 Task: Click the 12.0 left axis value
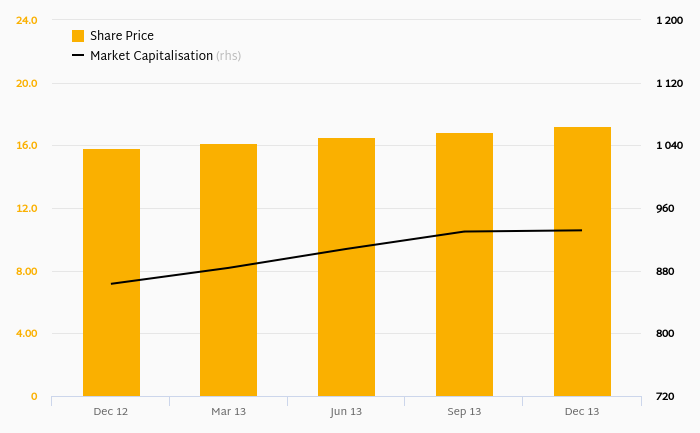point(27,208)
